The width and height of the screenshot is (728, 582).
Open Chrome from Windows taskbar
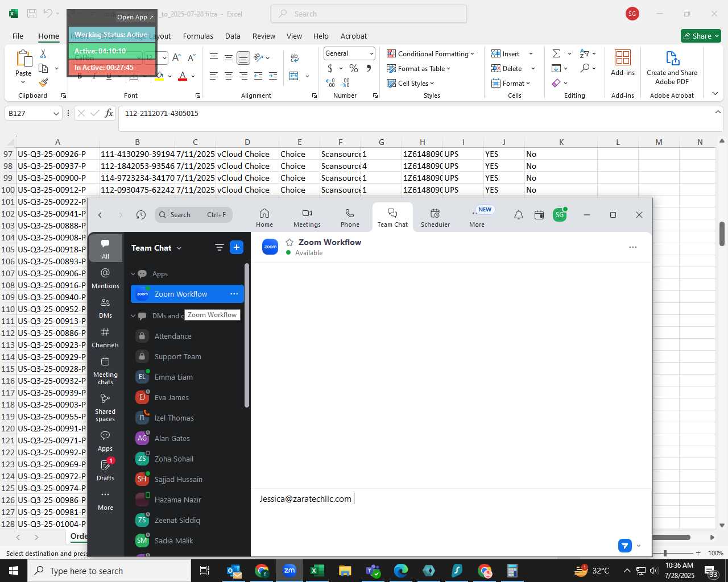(262, 571)
